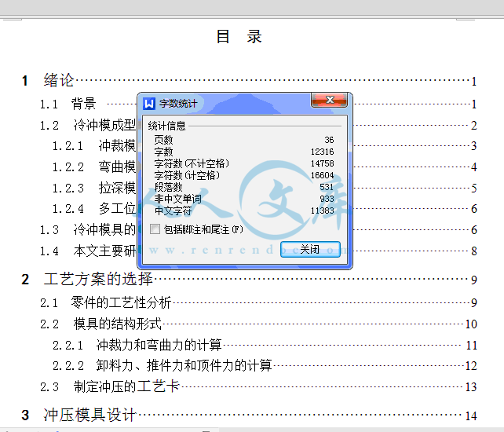Click the 目 录 heading in the document
This screenshot has width=504, height=432.
coord(239,37)
